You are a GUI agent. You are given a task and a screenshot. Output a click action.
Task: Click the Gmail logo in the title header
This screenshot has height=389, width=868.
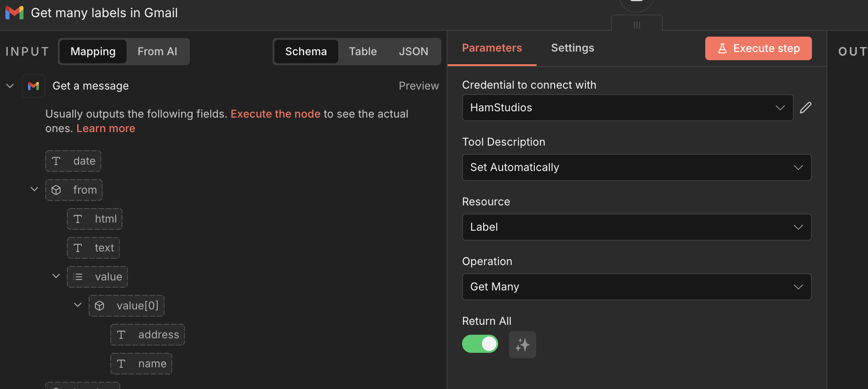[x=14, y=13]
